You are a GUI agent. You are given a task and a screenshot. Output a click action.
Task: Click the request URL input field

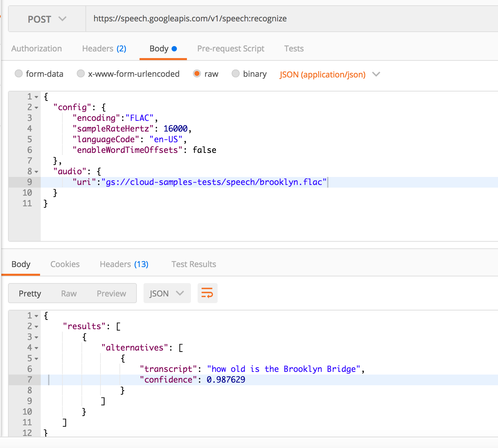point(290,19)
